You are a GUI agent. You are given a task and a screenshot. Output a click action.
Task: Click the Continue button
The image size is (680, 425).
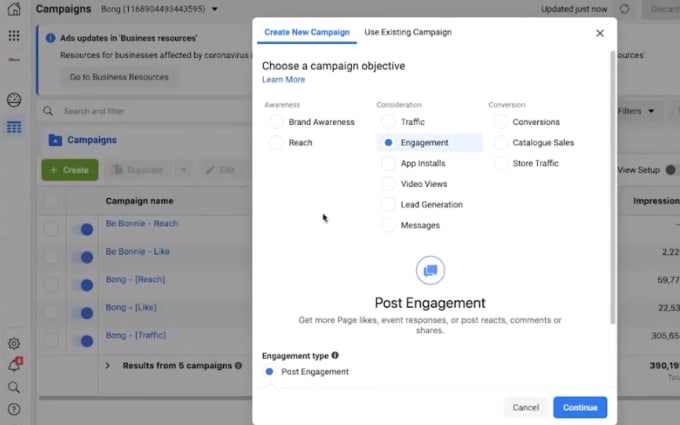tap(580, 407)
